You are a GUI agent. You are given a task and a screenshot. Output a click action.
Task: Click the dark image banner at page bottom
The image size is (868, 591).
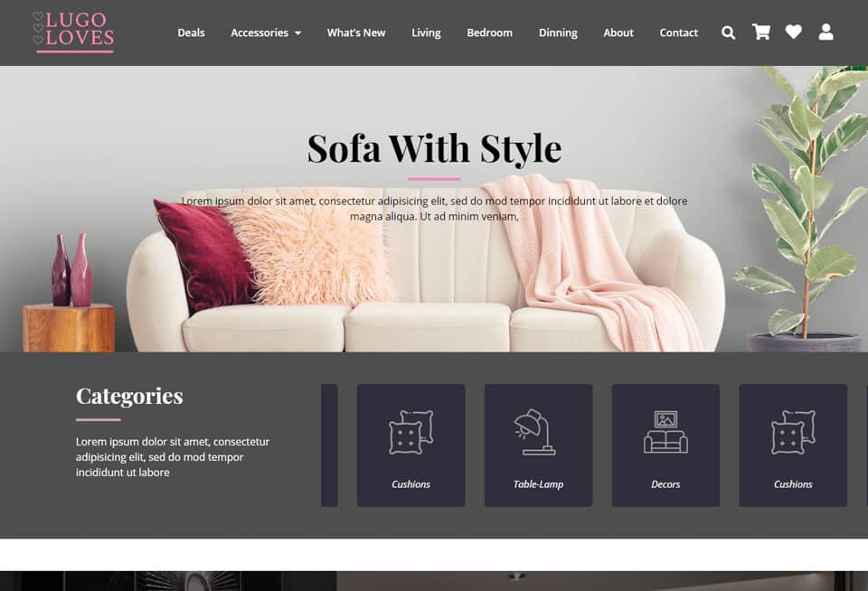(434, 581)
